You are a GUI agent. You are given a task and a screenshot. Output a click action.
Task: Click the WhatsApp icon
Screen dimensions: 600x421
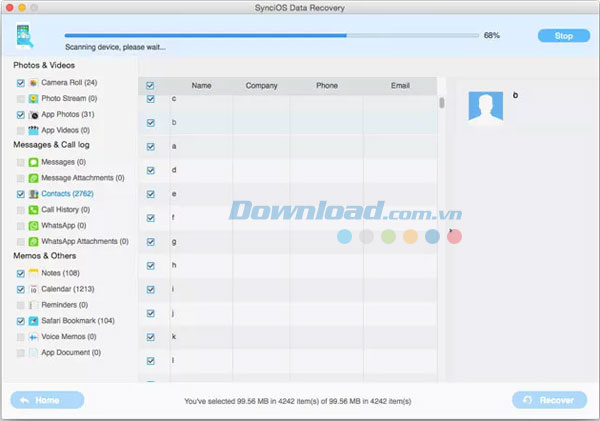(34, 226)
